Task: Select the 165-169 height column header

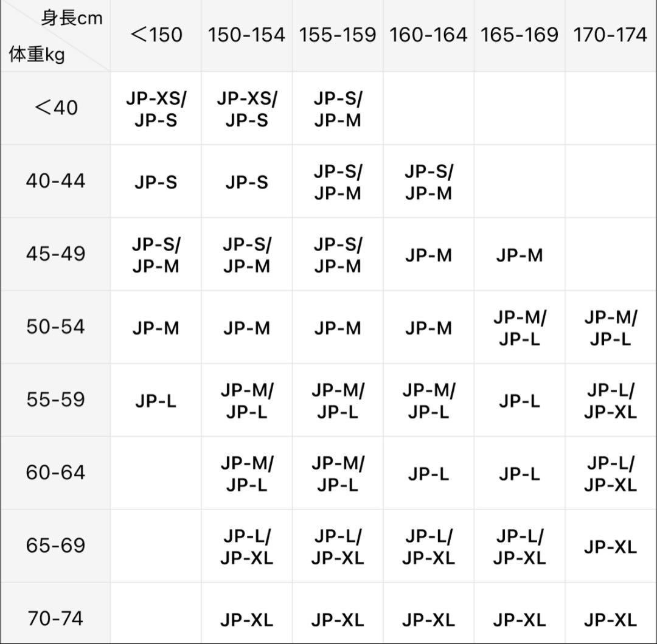Action: click(519, 35)
